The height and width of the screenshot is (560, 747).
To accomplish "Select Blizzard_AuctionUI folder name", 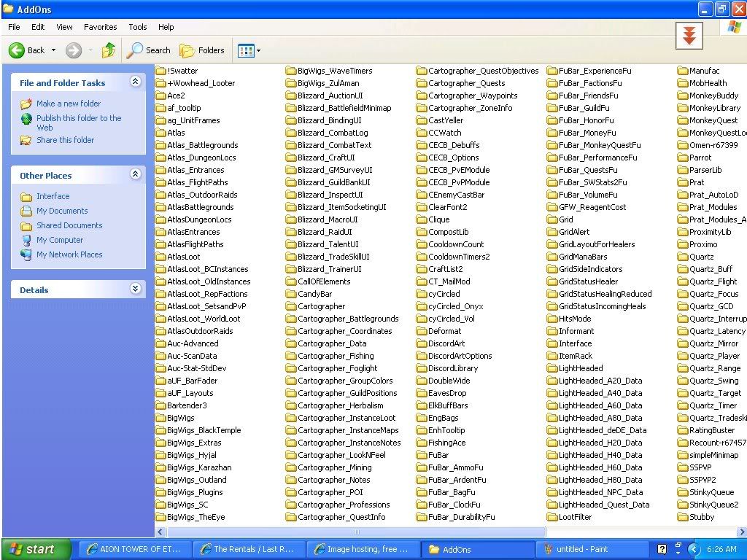I will point(330,96).
